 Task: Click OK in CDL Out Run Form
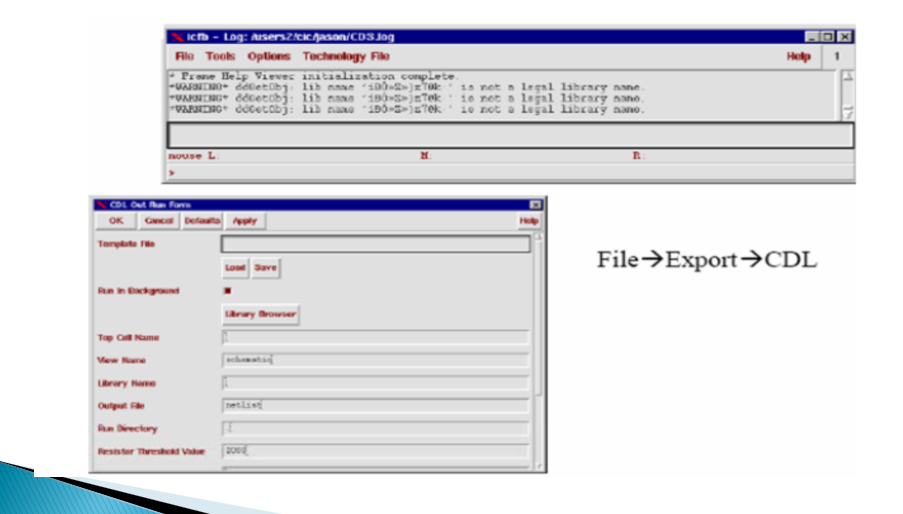116,221
